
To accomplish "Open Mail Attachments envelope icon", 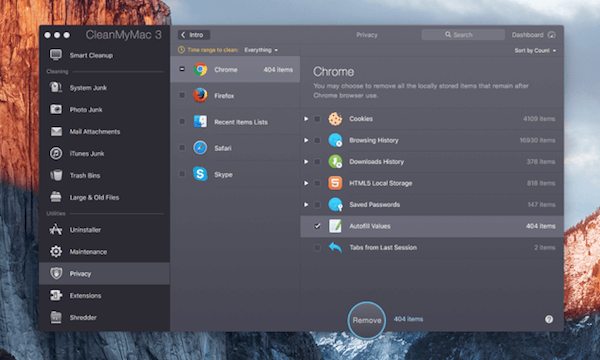I will tap(56, 132).
